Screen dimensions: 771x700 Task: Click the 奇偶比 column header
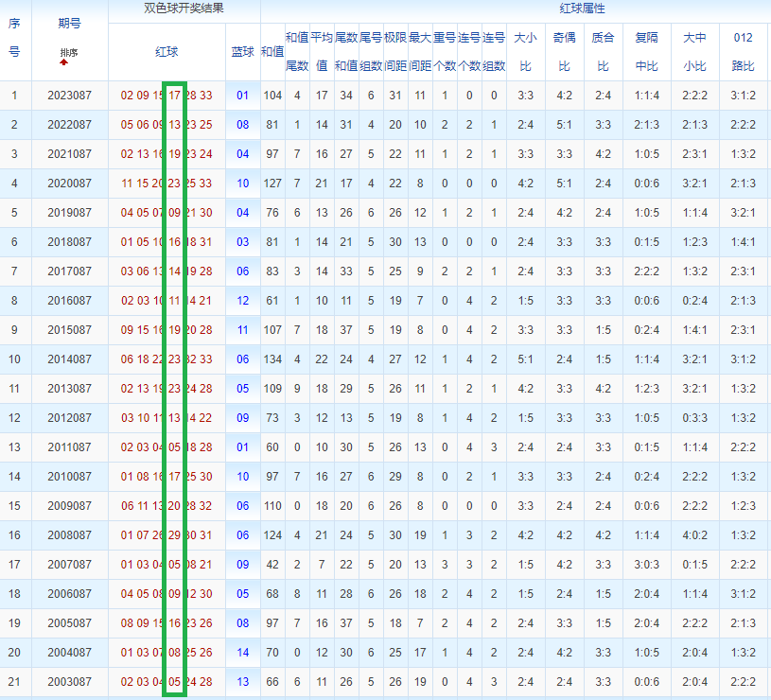(565, 52)
